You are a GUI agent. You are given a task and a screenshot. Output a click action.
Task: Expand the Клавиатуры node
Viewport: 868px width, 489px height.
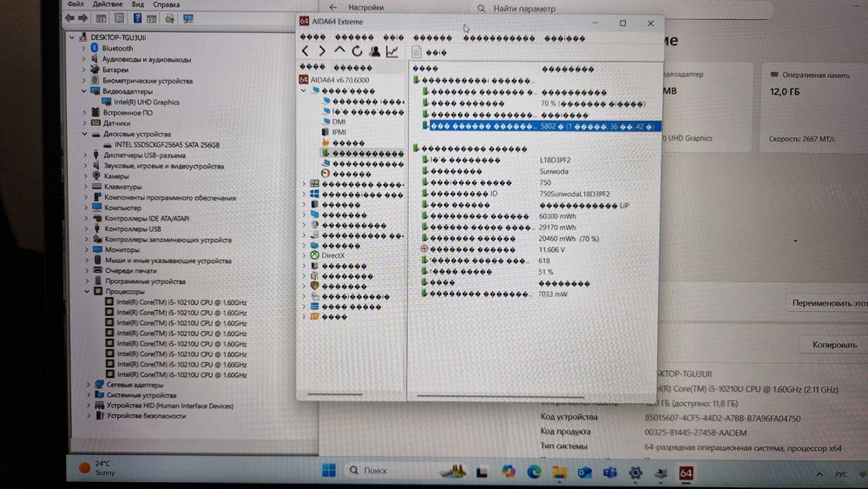pos(86,187)
